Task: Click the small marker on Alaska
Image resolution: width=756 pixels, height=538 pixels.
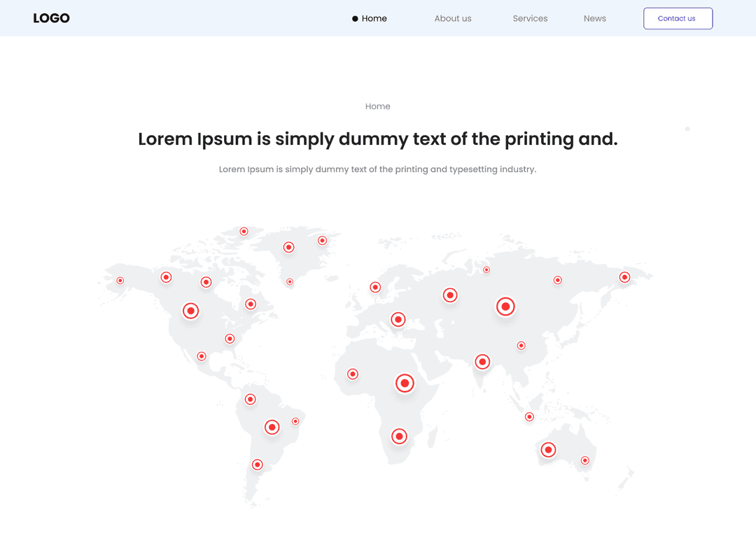Action: click(x=120, y=281)
